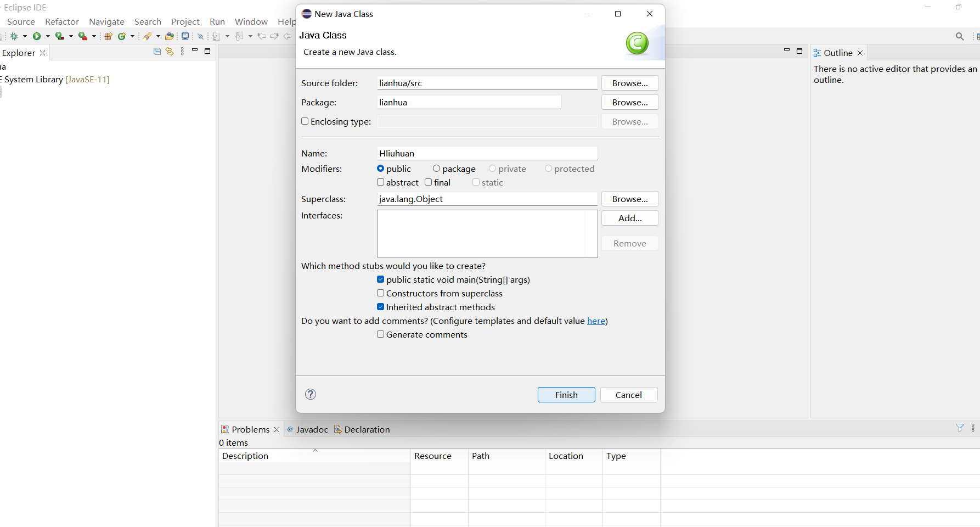Click the search magnifier icon top right
The height and width of the screenshot is (527, 980).
[960, 36]
